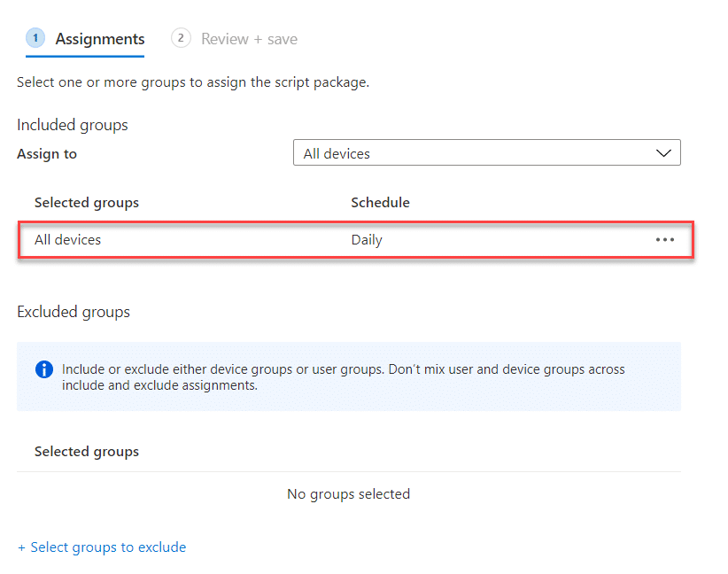
Task: Open the All devices combo box
Action: point(486,152)
